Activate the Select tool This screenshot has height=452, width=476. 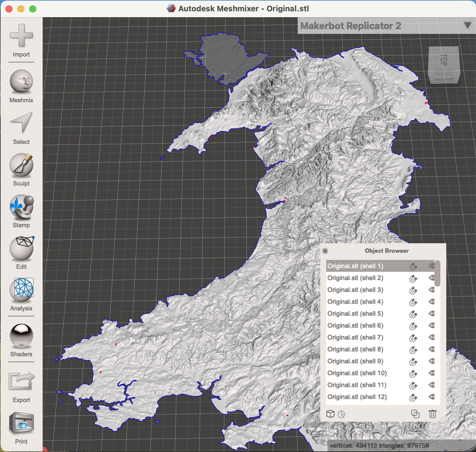pyautogui.click(x=21, y=123)
